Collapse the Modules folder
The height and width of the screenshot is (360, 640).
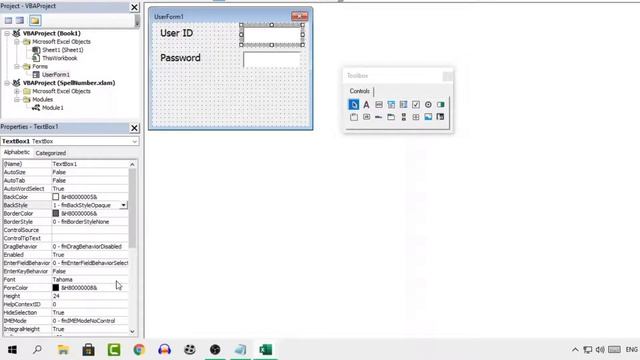coord(17,100)
